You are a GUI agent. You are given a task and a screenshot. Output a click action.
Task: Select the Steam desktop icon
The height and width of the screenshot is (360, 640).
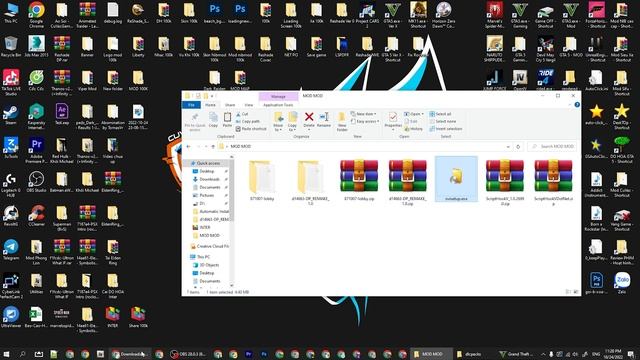tap(11, 114)
